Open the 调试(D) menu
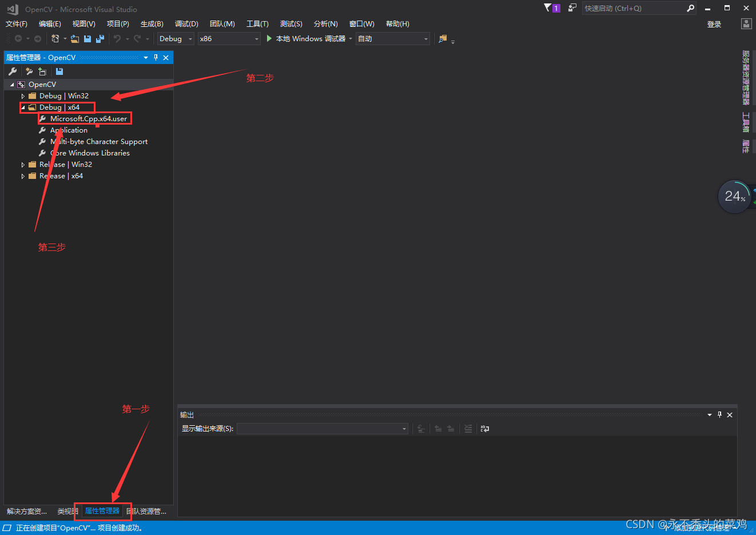 [186, 24]
